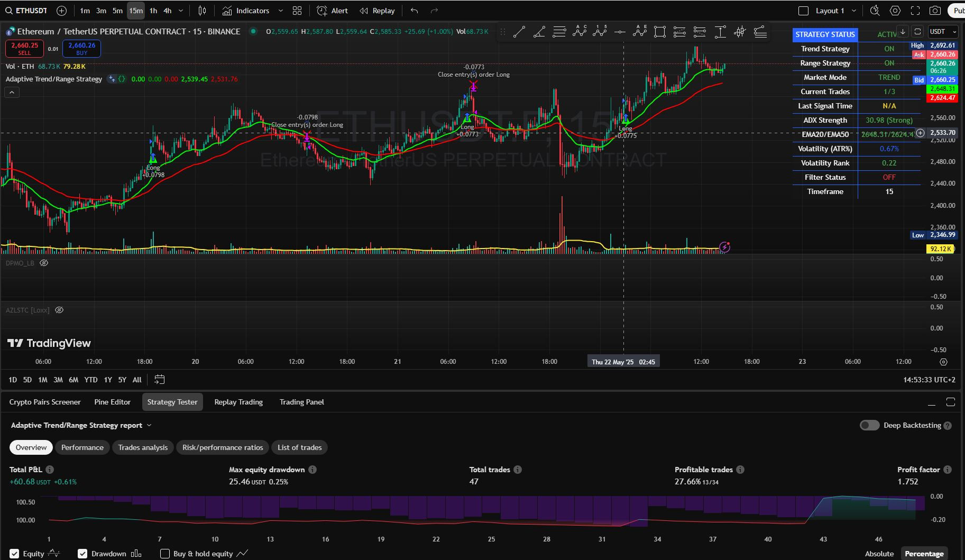Open the ETHUSDT symbol search
965x560 pixels.
[26, 11]
